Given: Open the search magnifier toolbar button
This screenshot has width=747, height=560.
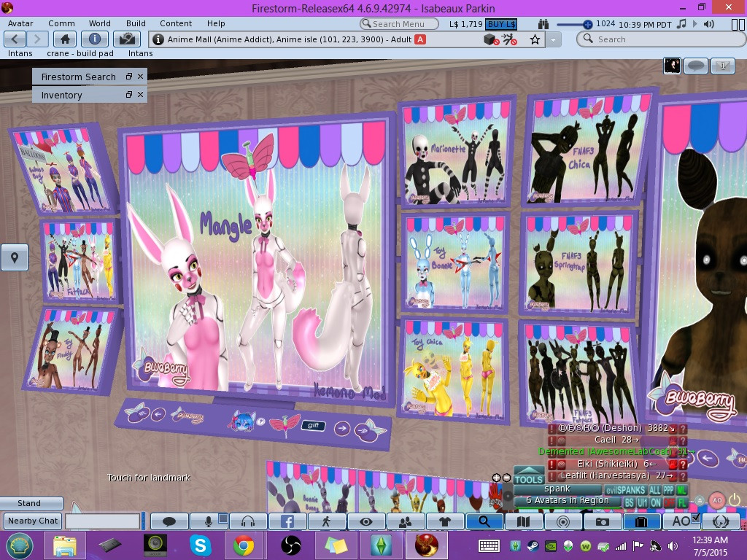Looking at the screenshot, I should pos(484,521).
